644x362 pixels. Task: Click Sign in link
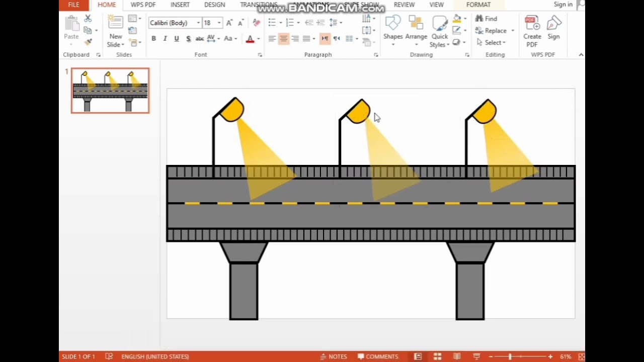tap(563, 5)
